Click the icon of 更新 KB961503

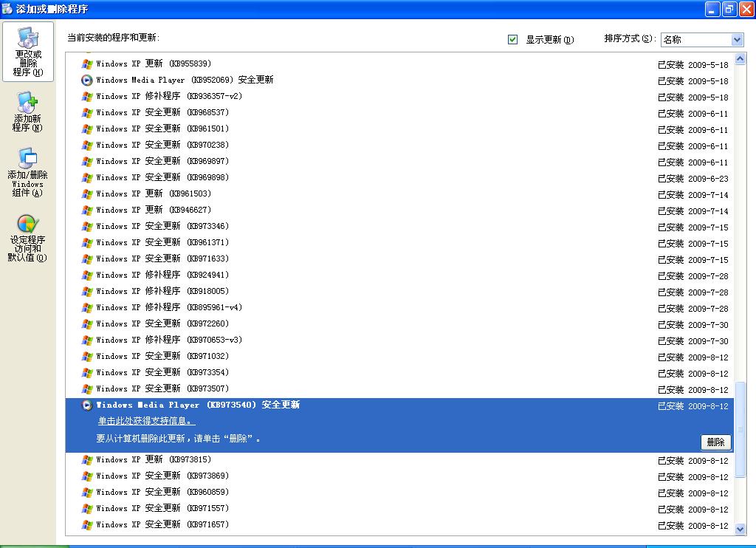click(x=87, y=194)
